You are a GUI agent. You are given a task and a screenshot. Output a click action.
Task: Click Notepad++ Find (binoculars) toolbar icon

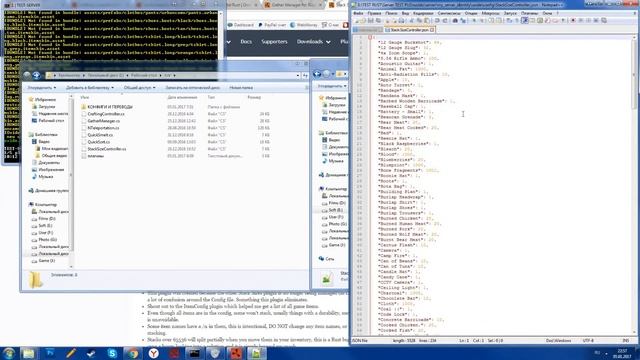455,20
